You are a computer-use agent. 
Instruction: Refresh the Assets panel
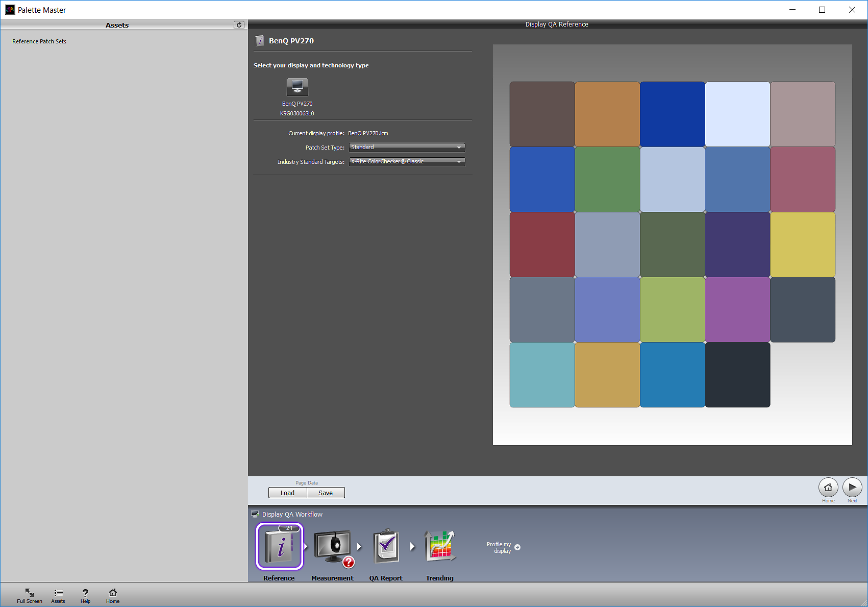[x=239, y=25]
